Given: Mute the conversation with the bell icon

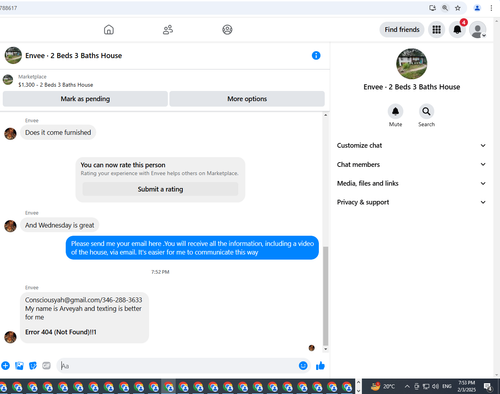Looking at the screenshot, I should (395, 111).
